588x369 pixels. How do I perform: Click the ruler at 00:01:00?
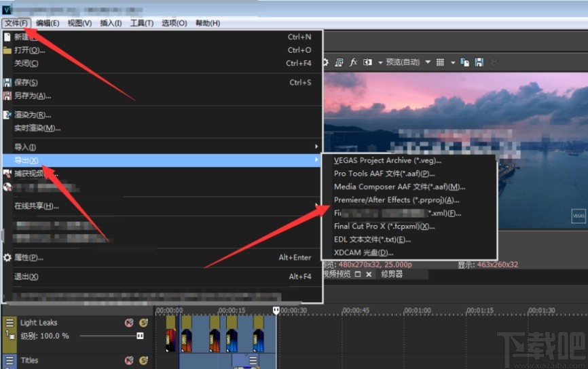click(418, 311)
